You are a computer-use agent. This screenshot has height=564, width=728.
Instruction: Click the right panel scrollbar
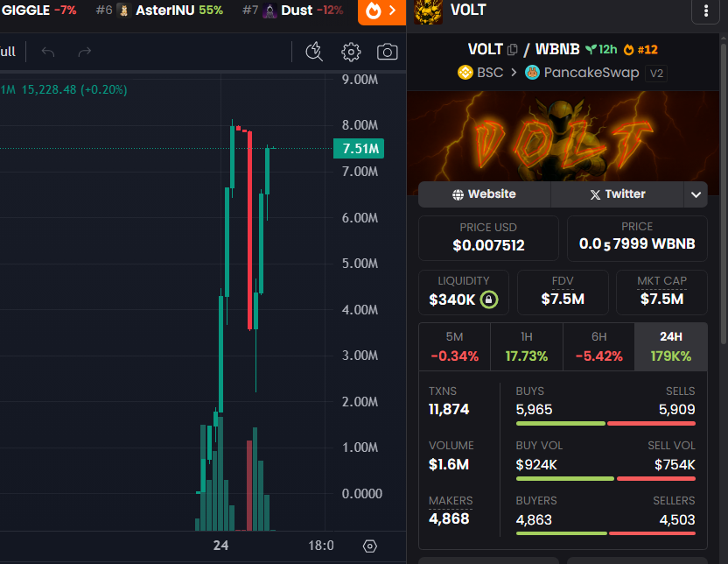(x=724, y=194)
